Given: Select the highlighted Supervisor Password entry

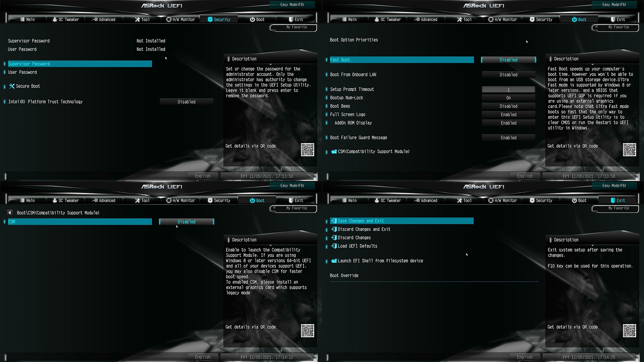Looking at the screenshot, I should [79, 64].
